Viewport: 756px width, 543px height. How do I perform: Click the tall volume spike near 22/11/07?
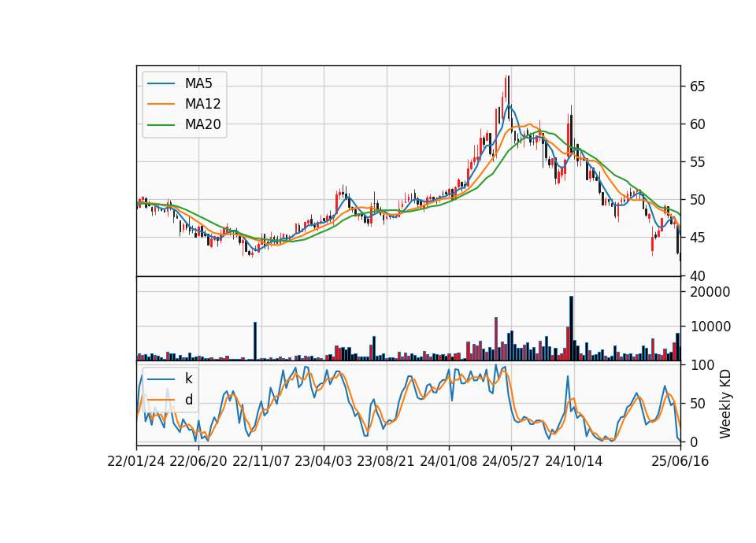(255, 341)
